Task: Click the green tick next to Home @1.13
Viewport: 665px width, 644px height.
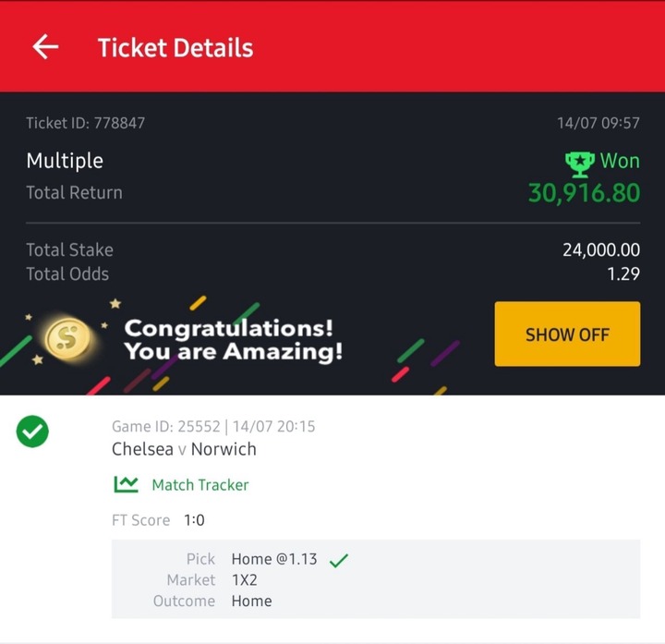Action: pyautogui.click(x=338, y=560)
